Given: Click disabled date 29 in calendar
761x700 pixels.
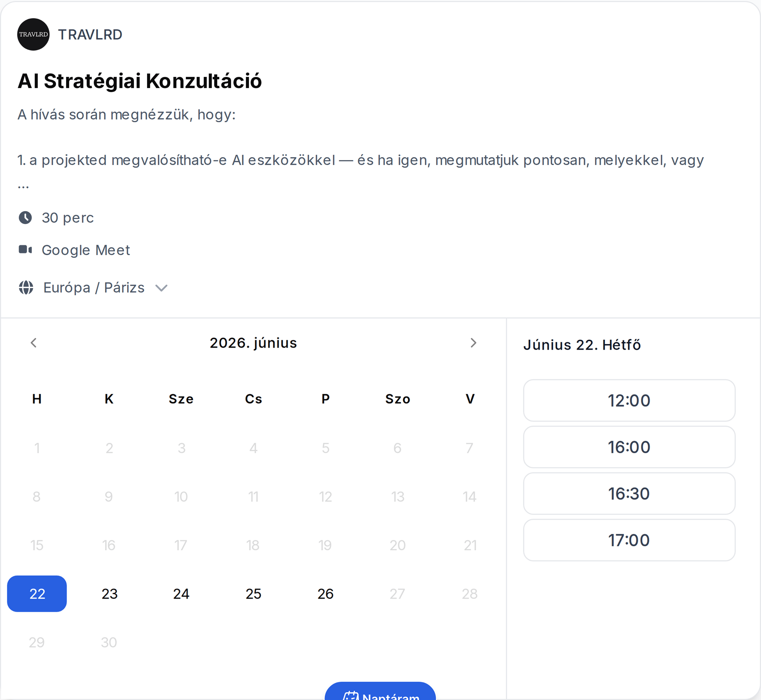Looking at the screenshot, I should click(x=37, y=642).
